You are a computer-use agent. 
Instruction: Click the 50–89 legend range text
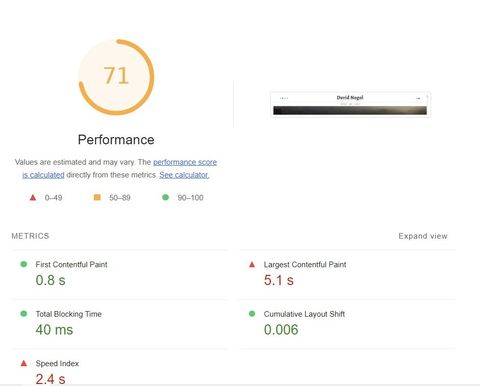[120, 198]
